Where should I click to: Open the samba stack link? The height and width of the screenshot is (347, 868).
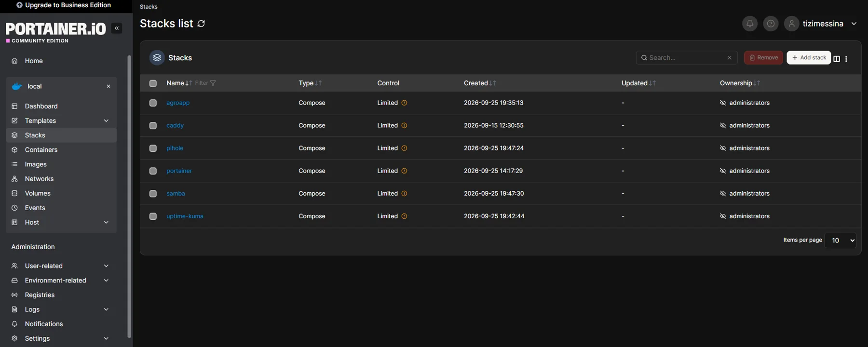(176, 194)
